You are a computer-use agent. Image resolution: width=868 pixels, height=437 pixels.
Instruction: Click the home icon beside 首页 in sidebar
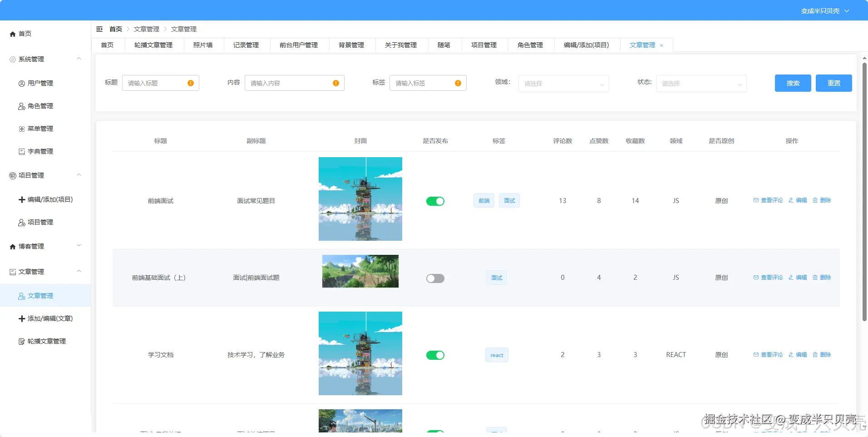[x=13, y=34]
